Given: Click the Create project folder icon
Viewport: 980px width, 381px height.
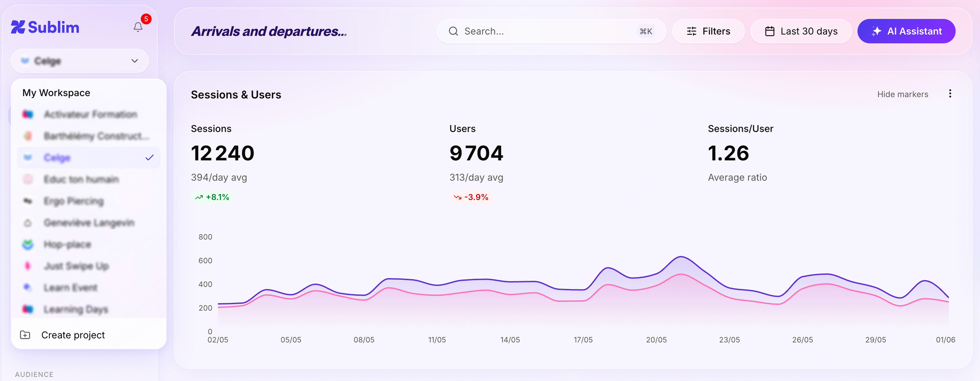Looking at the screenshot, I should click(x=25, y=335).
